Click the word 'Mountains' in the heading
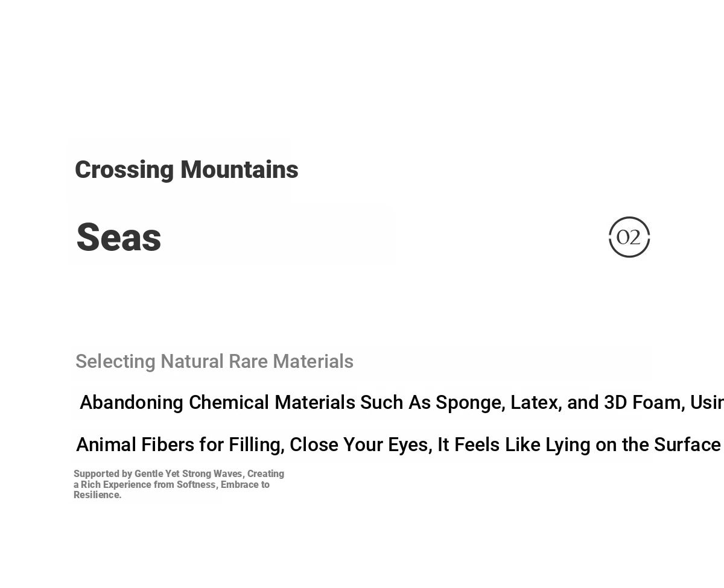724x588 pixels. click(240, 169)
